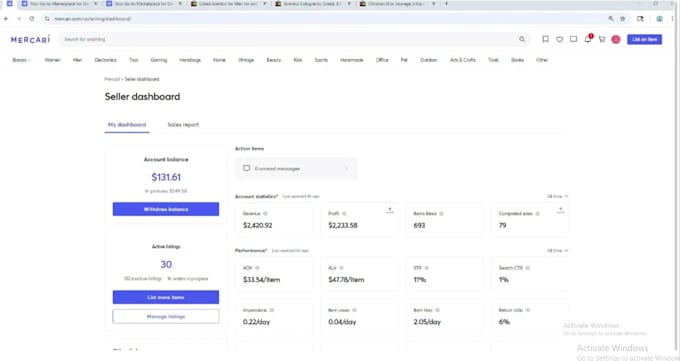Screen dimensions: 680x361
Task: Open the likes heart icon
Action: 559,39
